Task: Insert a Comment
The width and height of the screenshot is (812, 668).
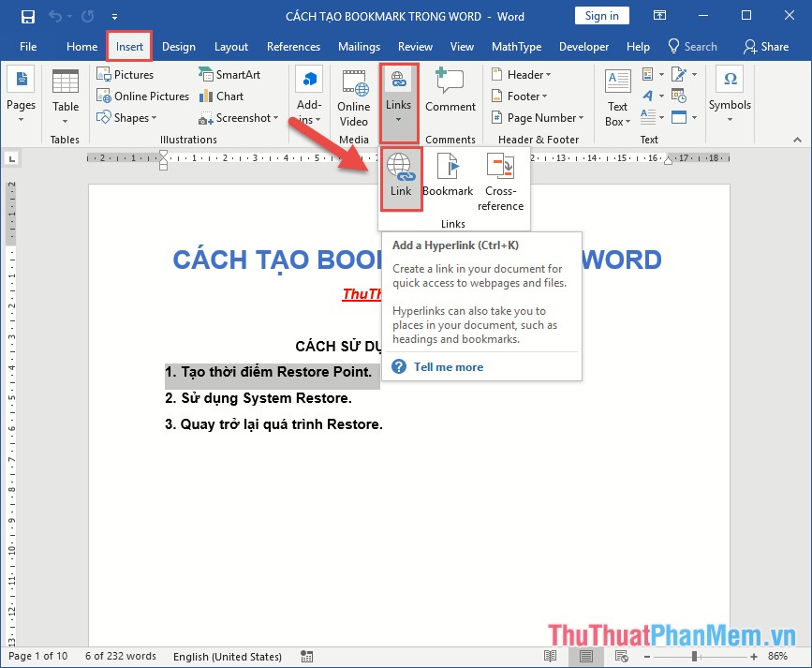Action: tap(450, 94)
